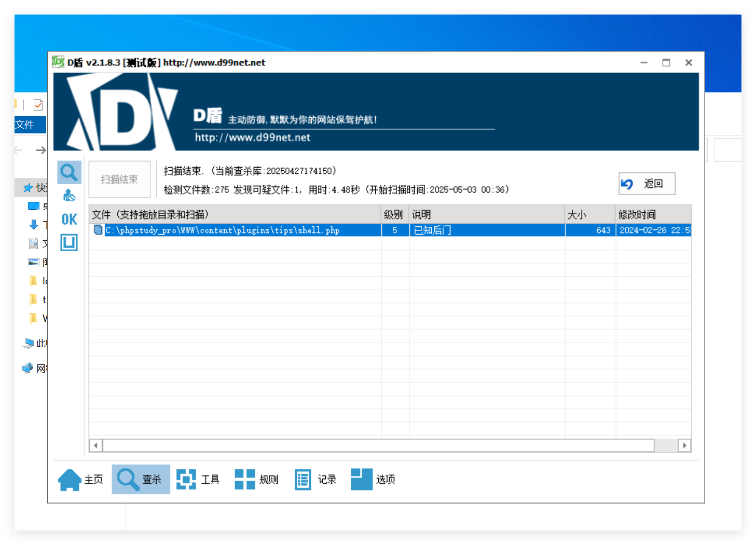Viewport: 756px width, 545px height.
Task: Select the quick access star in Explorer
Action: click(28, 188)
